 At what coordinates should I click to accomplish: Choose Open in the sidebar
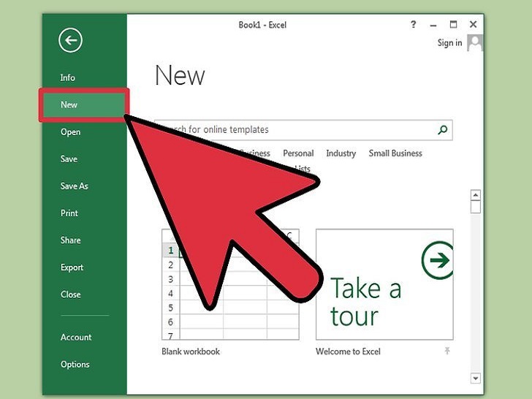coord(71,132)
